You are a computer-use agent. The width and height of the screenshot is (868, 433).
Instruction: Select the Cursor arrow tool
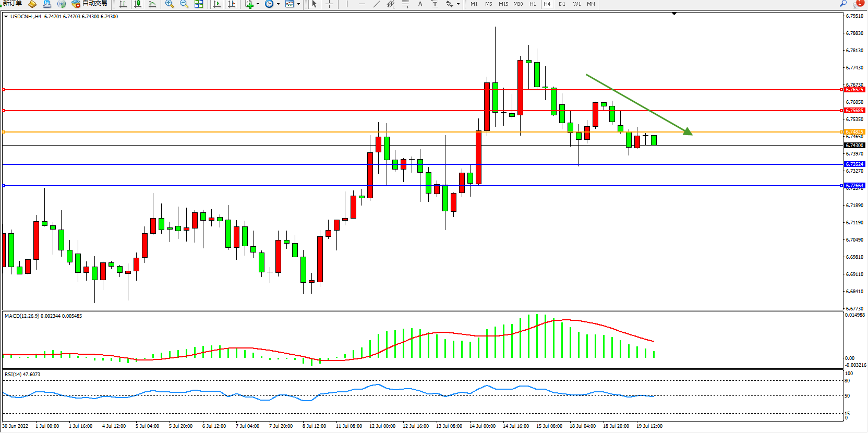tap(314, 4)
